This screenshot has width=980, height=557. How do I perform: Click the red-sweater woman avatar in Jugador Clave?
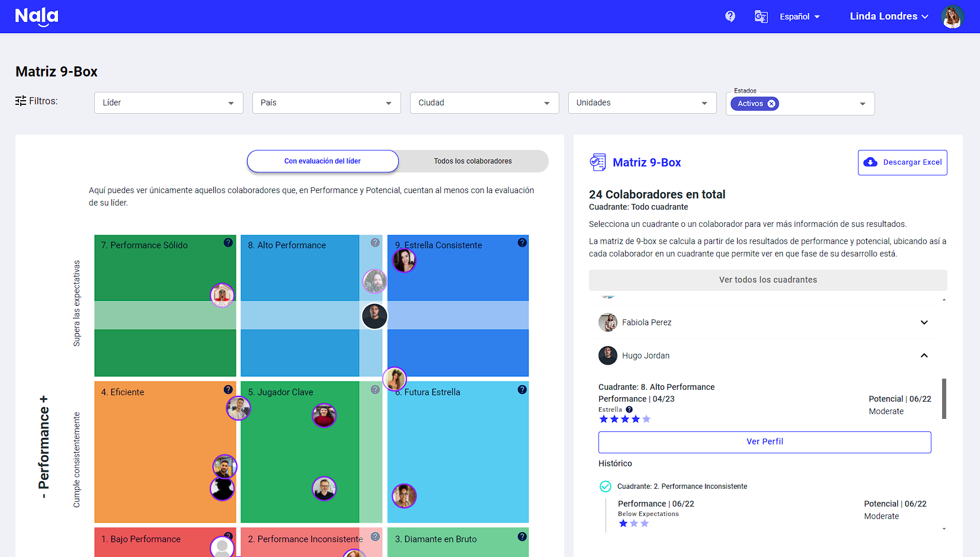tap(324, 415)
